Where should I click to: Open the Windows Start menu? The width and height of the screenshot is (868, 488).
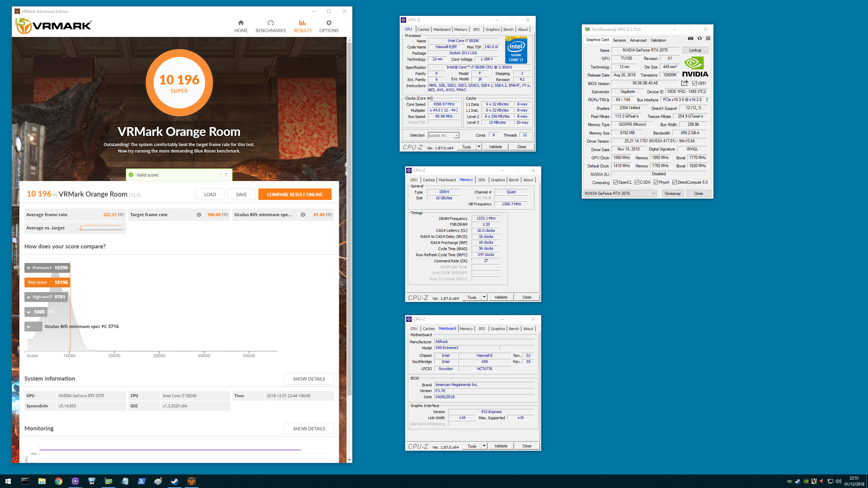point(8,481)
